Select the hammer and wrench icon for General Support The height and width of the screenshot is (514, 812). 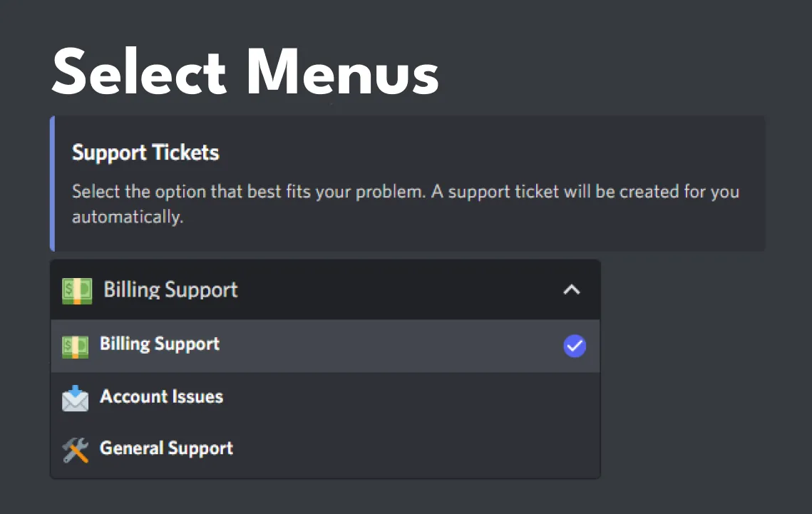click(74, 448)
